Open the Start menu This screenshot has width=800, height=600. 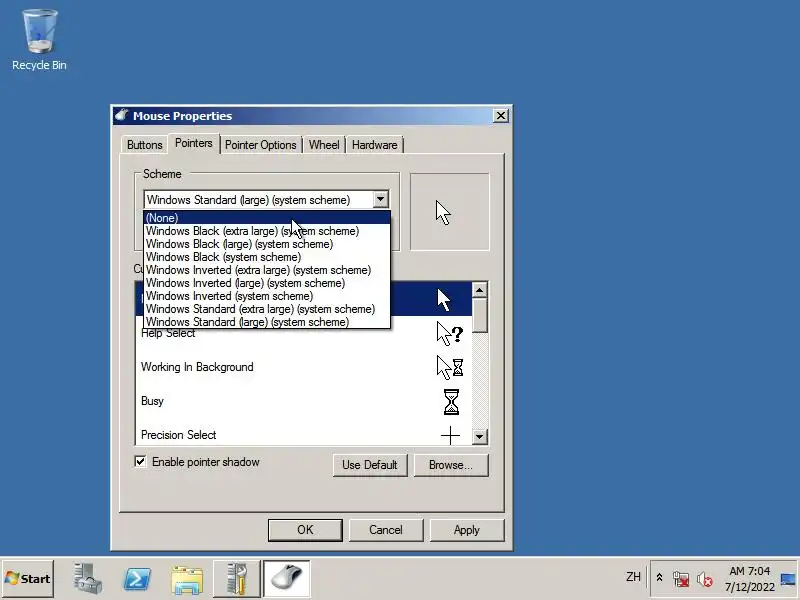coord(28,579)
